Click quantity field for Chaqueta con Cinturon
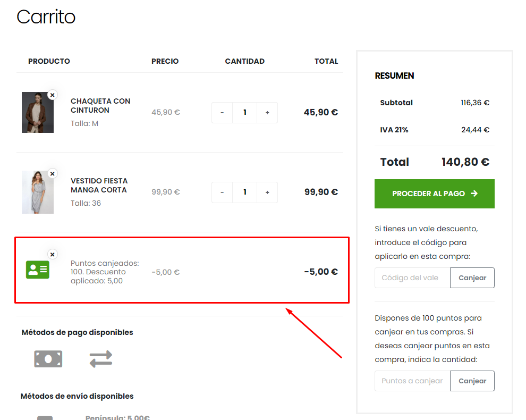Image resolution: width=526 pixels, height=420 pixels. (245, 113)
